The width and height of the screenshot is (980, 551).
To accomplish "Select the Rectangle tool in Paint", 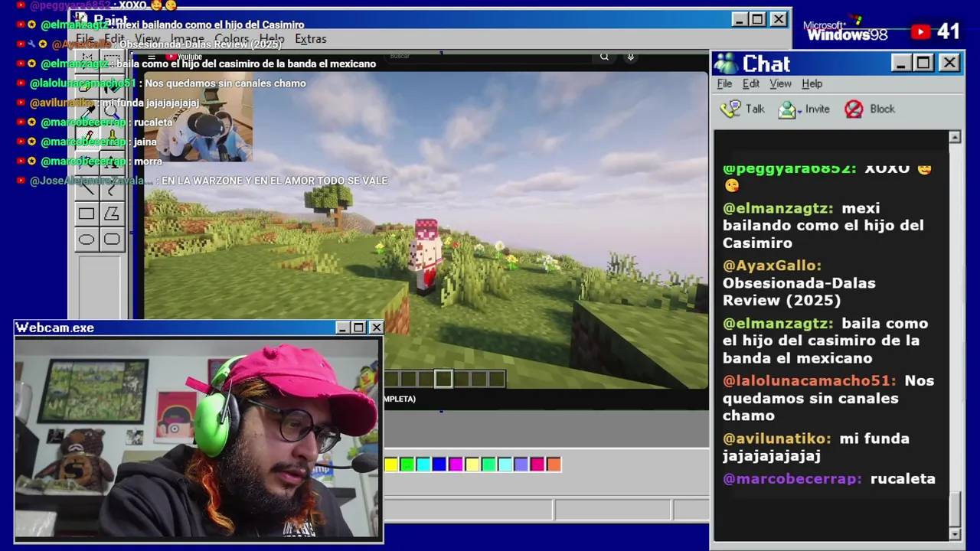I will pyautogui.click(x=87, y=214).
